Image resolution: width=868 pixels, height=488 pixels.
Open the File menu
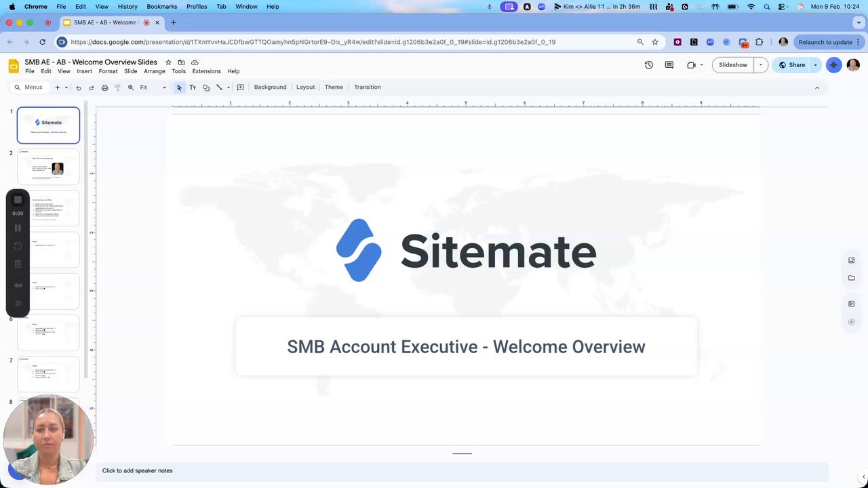(30, 71)
